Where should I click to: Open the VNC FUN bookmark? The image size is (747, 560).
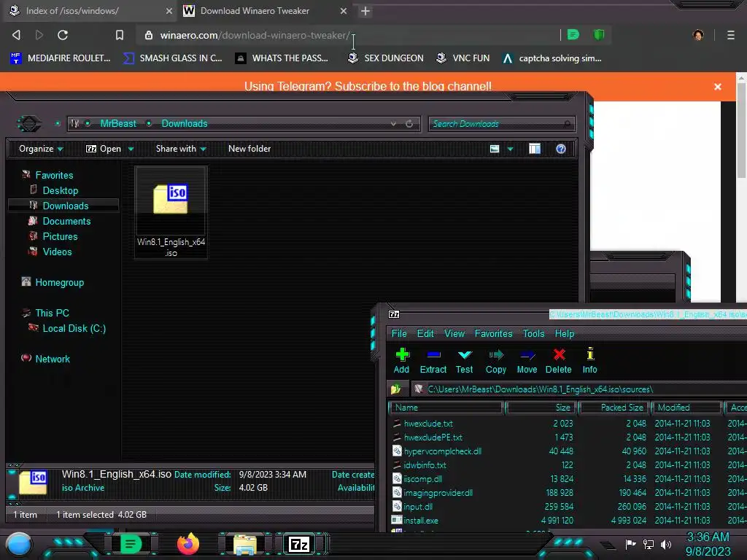click(463, 58)
